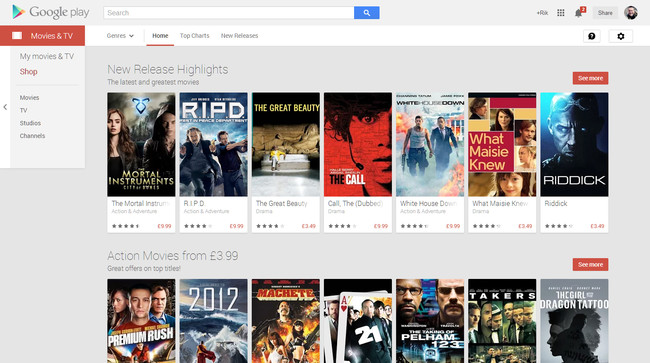Open The Mortal Instruments poster
The width and height of the screenshot is (650, 363).
point(141,144)
